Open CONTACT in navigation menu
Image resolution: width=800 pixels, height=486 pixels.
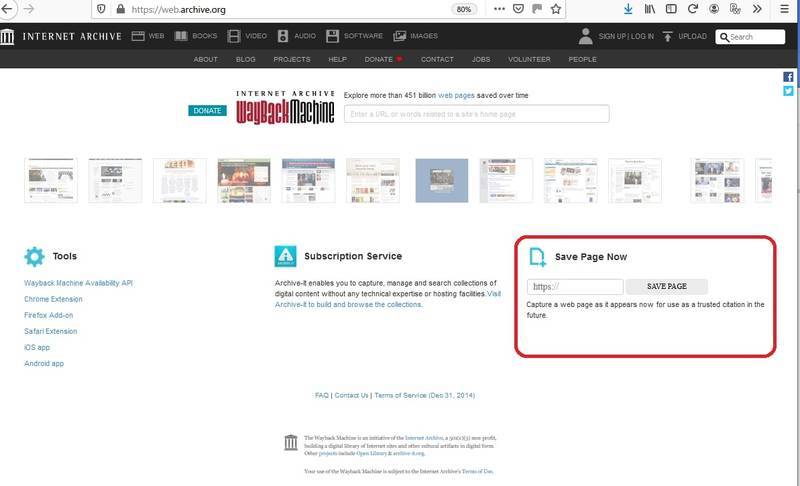437,59
